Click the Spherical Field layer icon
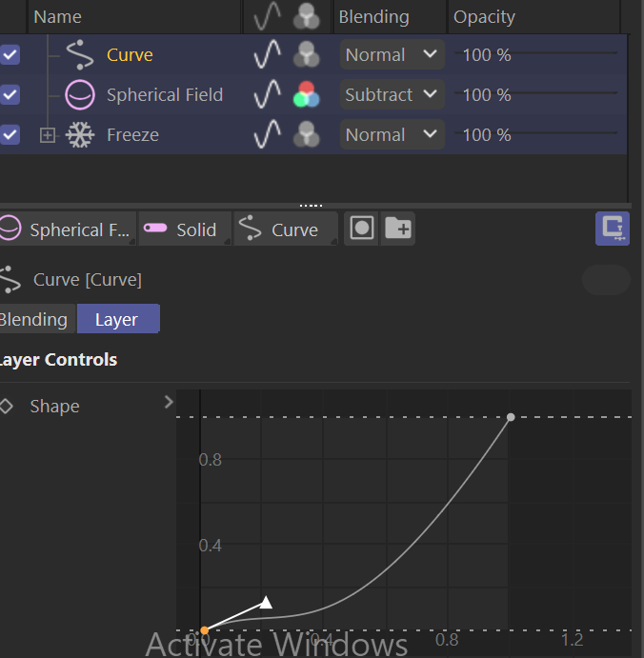644x658 pixels. pos(80,95)
